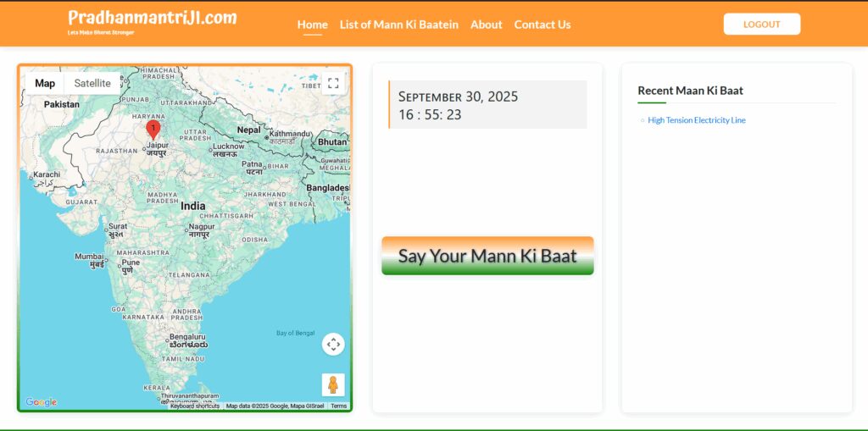Open the map Keyboard shortcuts link

click(195, 406)
